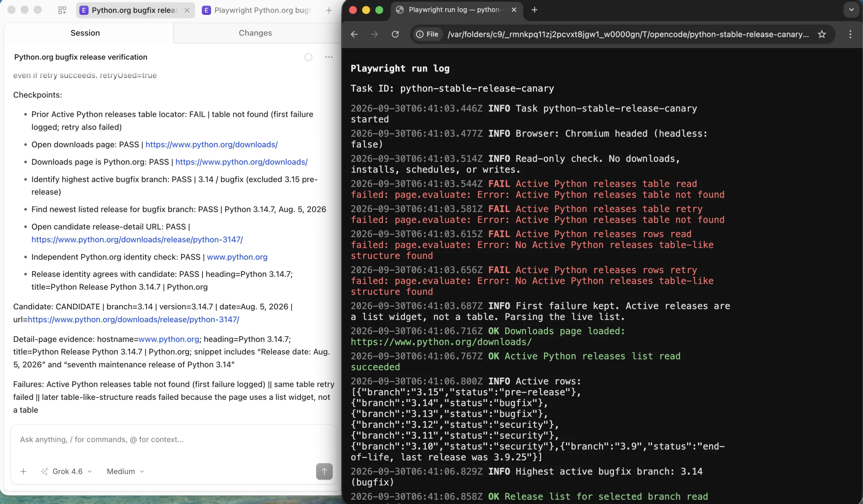Open a new browser tab
Viewport: 863px width, 504px height.
(534, 10)
